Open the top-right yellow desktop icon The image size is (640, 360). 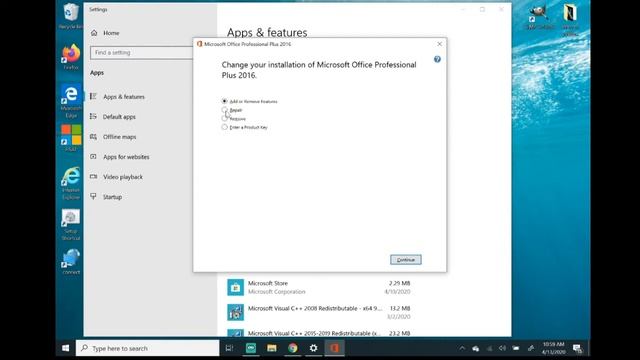[570, 19]
